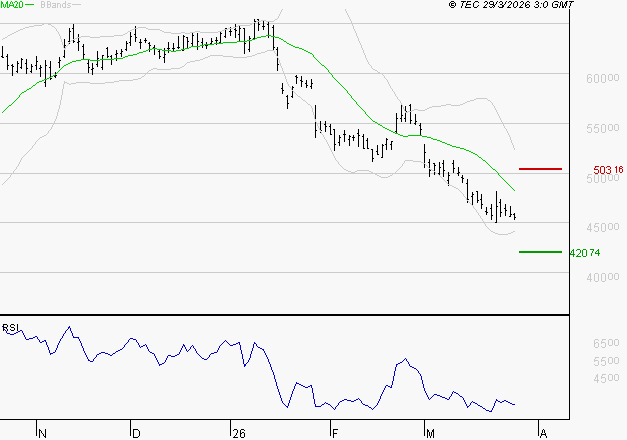Click the RSI 6500 axis label
627x440 pixels.
tap(606, 343)
